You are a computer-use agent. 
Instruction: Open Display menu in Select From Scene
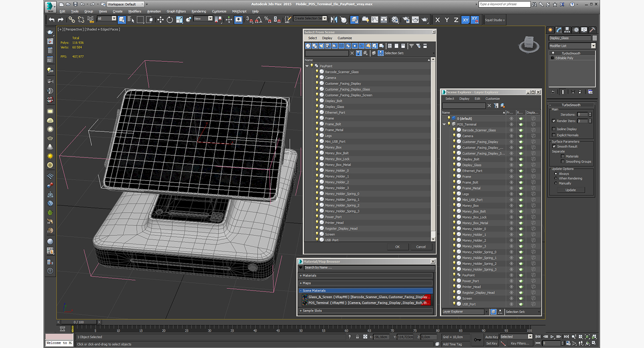(x=327, y=38)
